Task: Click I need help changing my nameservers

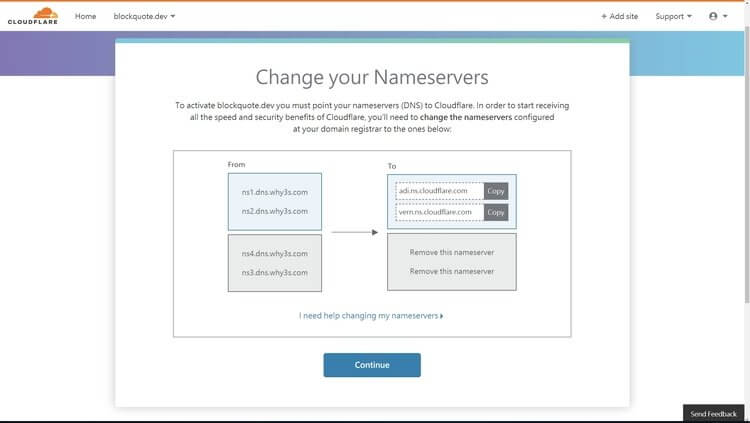Action: [x=371, y=316]
